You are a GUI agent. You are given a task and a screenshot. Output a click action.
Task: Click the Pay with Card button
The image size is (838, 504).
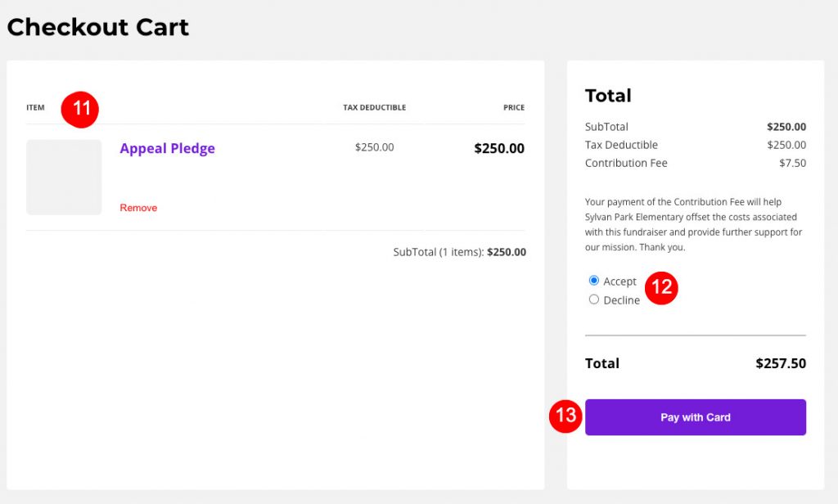tap(696, 417)
